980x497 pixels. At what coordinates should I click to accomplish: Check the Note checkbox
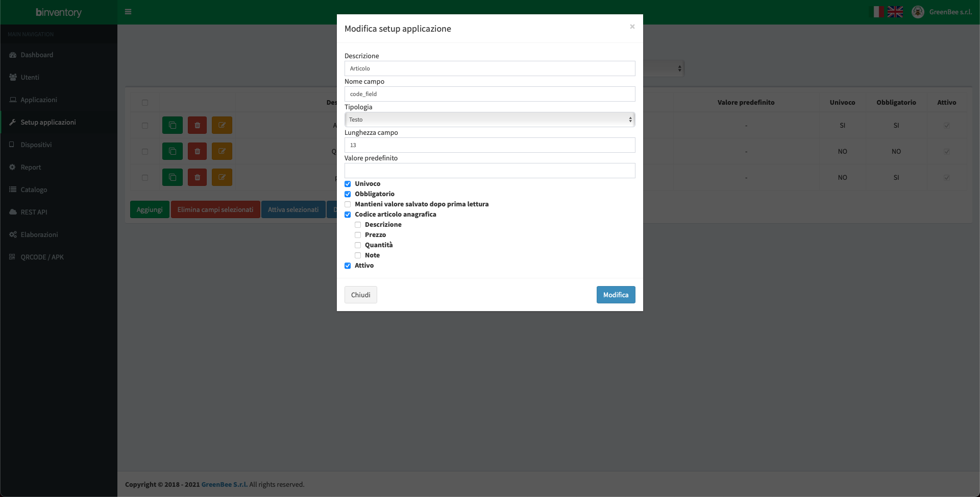pos(358,255)
